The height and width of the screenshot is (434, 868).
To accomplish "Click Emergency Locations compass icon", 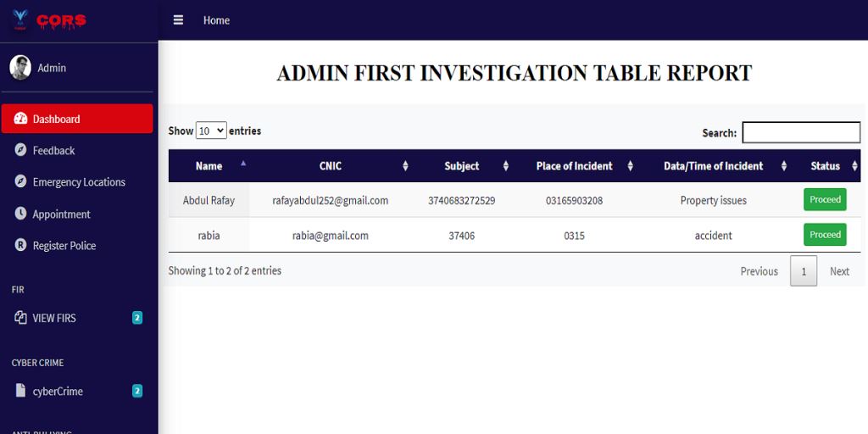I will point(20,181).
